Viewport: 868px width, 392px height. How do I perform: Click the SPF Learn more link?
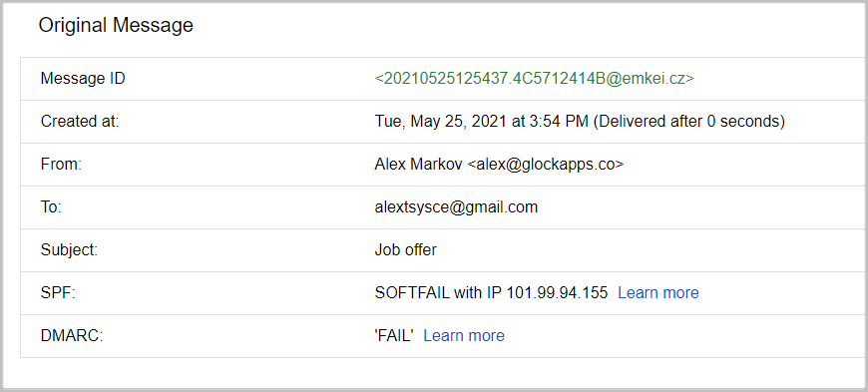[x=658, y=292]
